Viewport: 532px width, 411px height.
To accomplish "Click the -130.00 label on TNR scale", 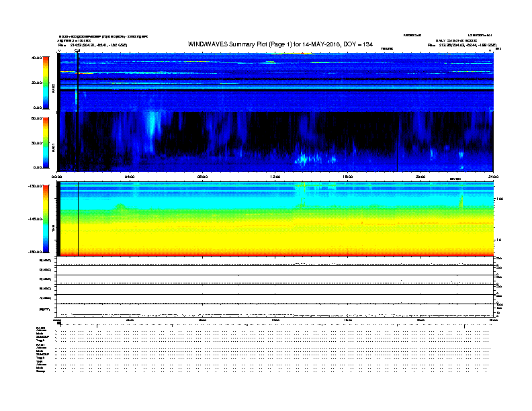I will point(36,186).
